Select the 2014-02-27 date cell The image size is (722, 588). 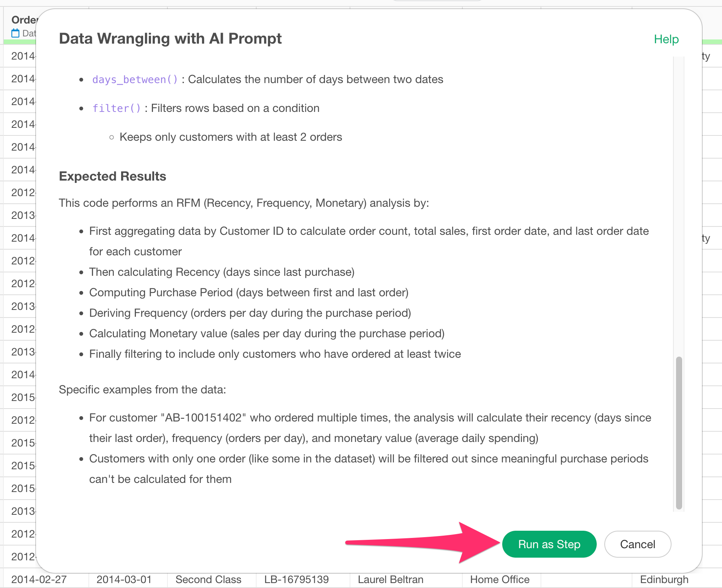point(39,580)
